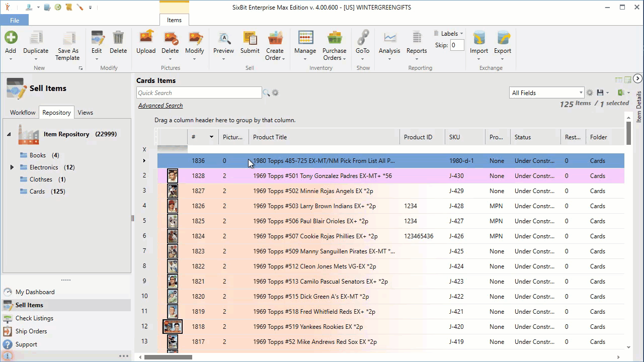
Task: Click the Reports document icon
Action: pos(417,38)
